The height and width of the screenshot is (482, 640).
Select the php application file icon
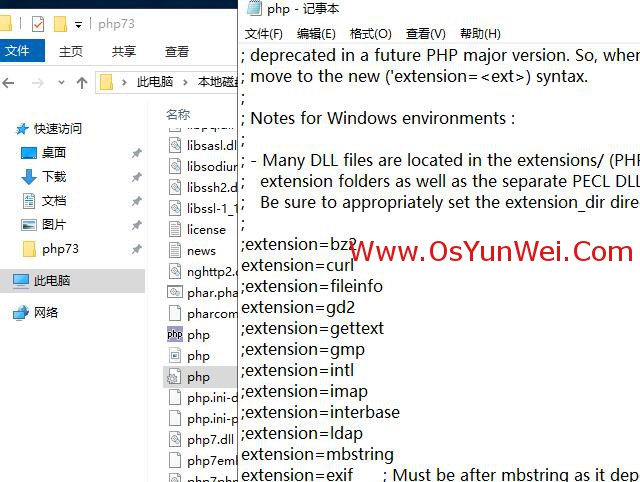tap(175, 355)
